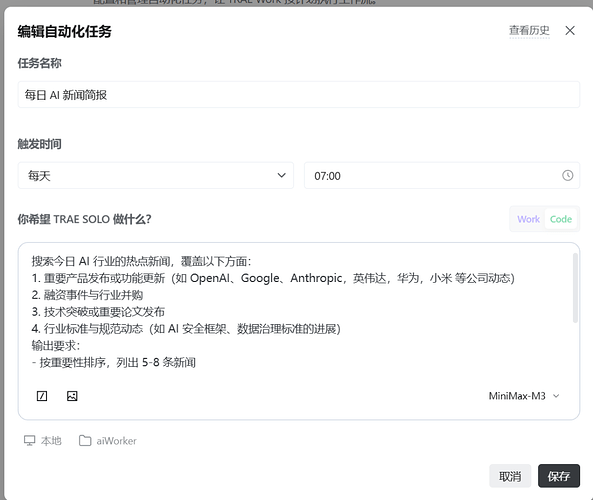Click the image attachment icon
The image size is (593, 500).
(x=72, y=396)
